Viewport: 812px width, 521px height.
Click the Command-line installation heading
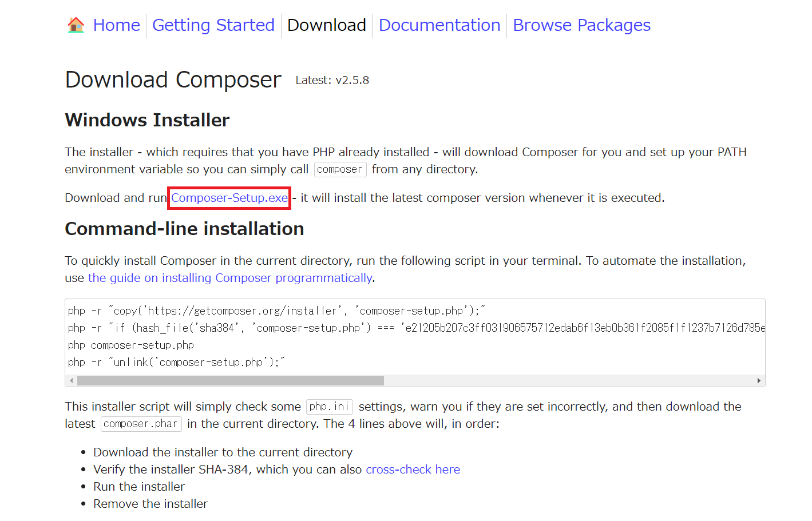184,229
